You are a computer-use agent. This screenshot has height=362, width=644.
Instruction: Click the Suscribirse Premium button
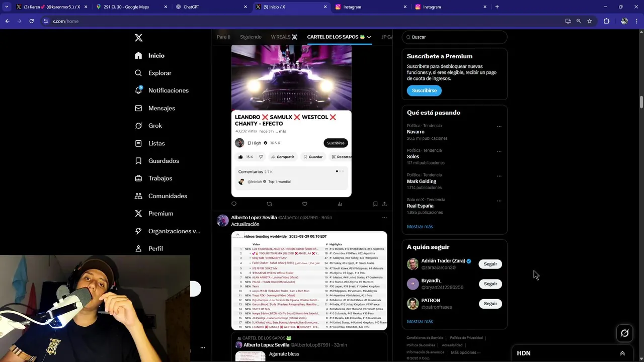[424, 90]
